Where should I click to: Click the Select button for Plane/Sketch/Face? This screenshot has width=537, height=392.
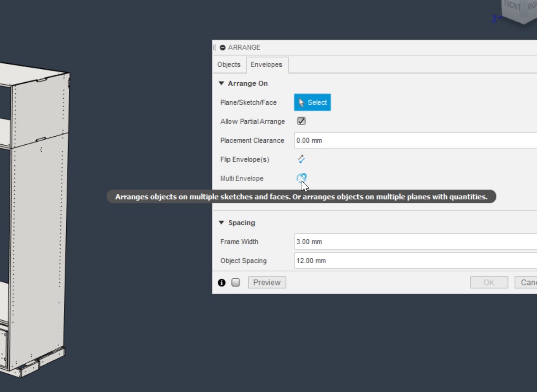(312, 102)
